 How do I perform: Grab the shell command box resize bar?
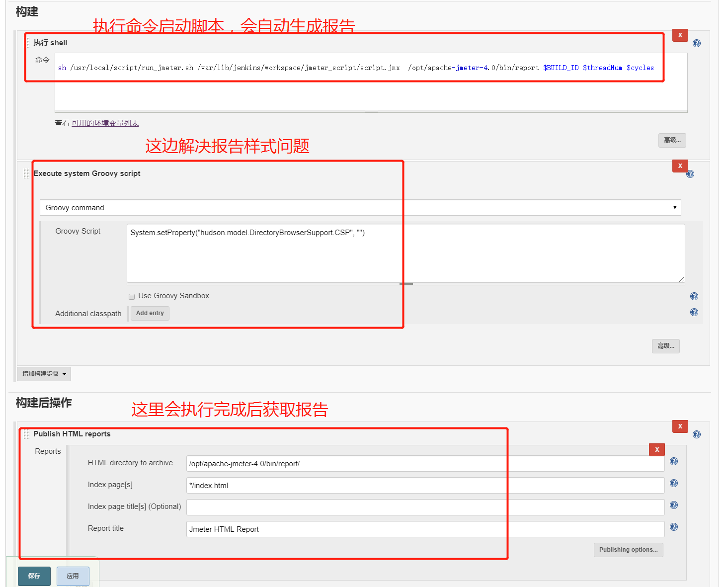[x=371, y=111]
